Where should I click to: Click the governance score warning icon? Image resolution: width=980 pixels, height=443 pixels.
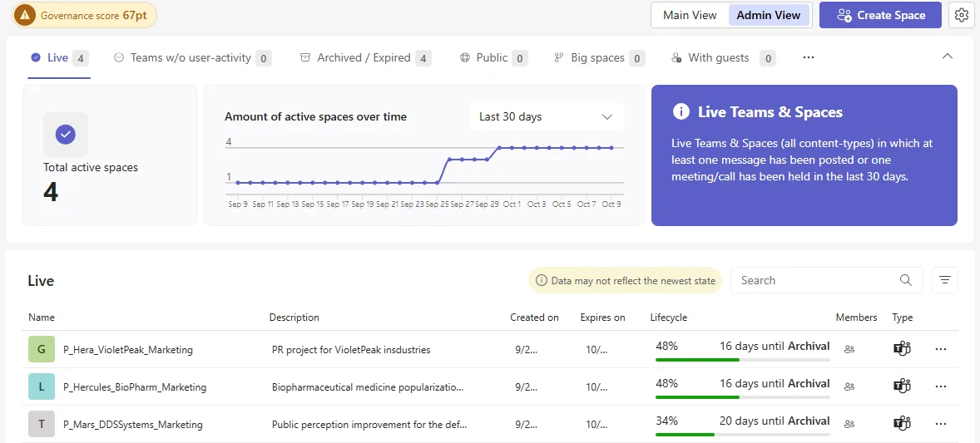click(x=24, y=15)
